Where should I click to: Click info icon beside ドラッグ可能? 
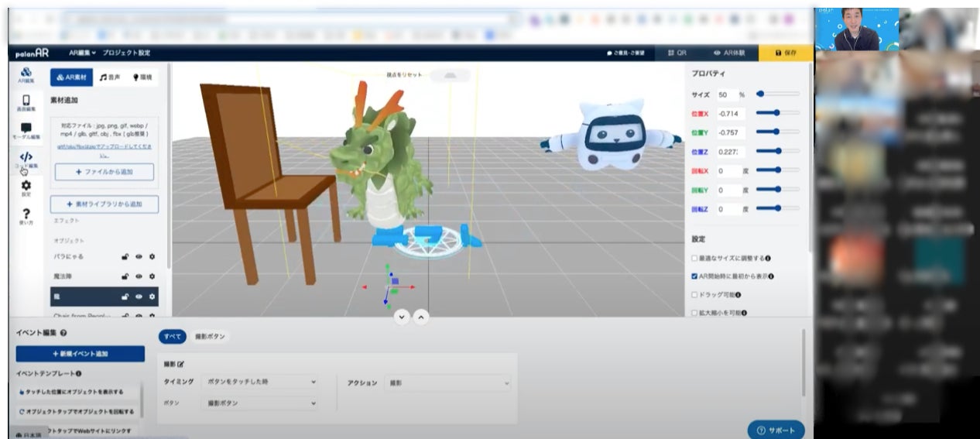point(738,295)
